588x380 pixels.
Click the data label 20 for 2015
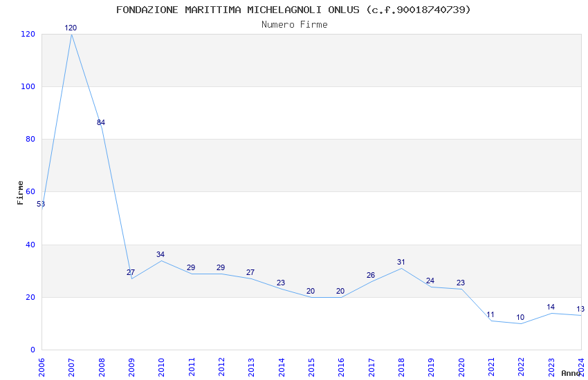click(x=311, y=292)
